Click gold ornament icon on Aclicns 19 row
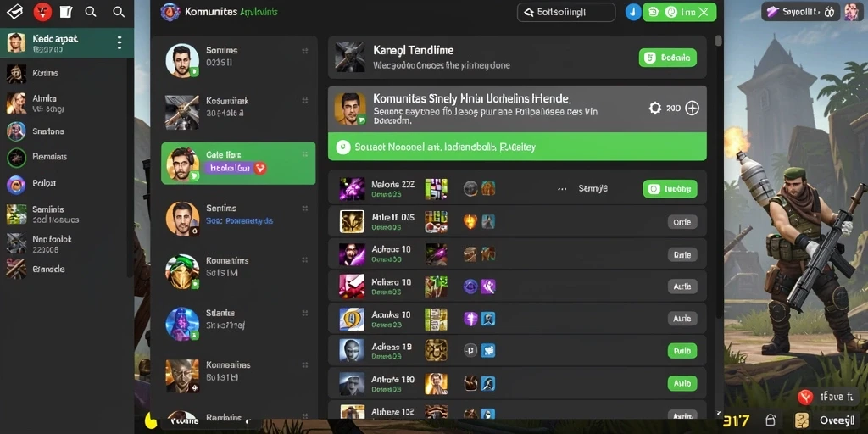The height and width of the screenshot is (434, 868). 437,350
